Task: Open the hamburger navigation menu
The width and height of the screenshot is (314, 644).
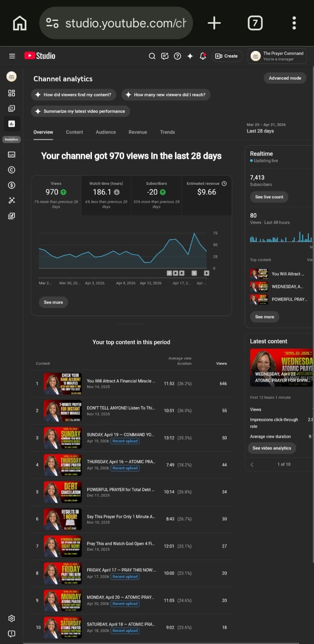Action: (12, 56)
